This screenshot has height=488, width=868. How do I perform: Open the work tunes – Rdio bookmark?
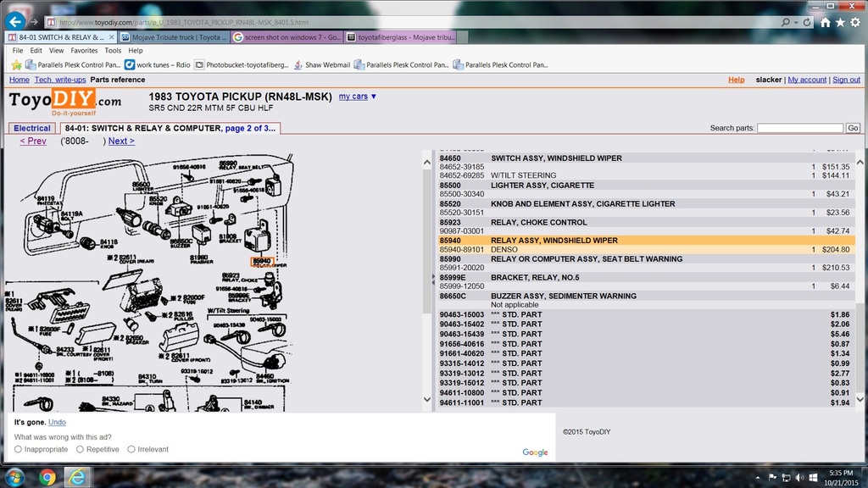click(x=158, y=64)
